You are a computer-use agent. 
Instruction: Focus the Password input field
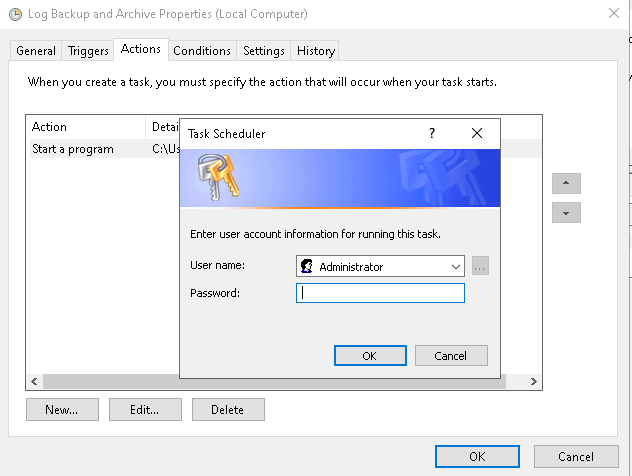click(x=380, y=293)
